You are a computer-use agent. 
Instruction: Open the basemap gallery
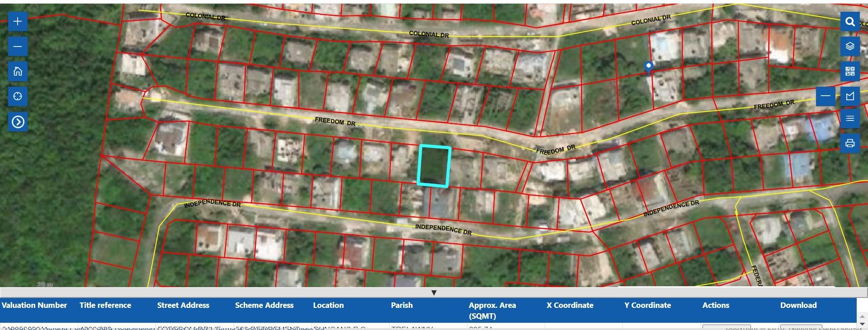point(850,71)
